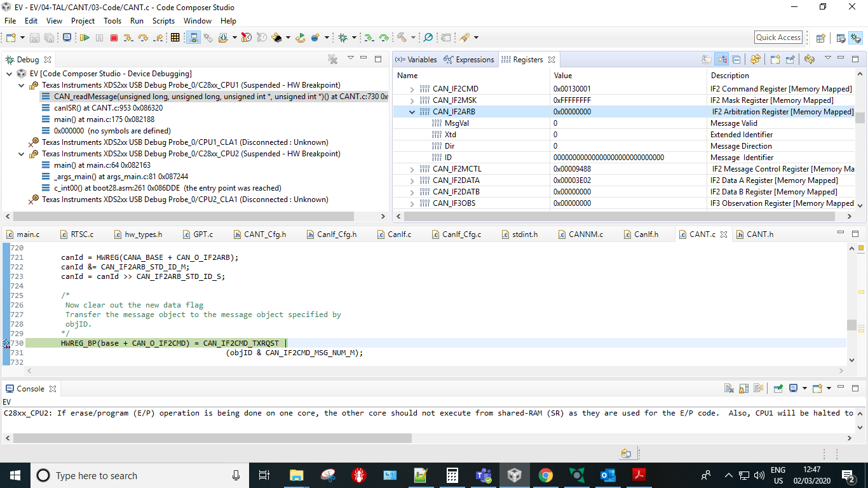This screenshot has width=868, height=488.
Task: Toggle Link with Debug View in Registers panel
Action: 722,59
